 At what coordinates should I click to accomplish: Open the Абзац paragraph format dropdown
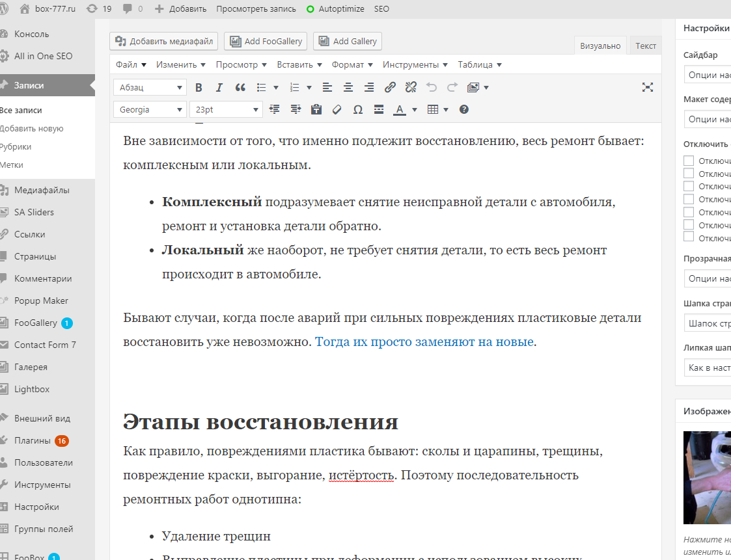150,87
